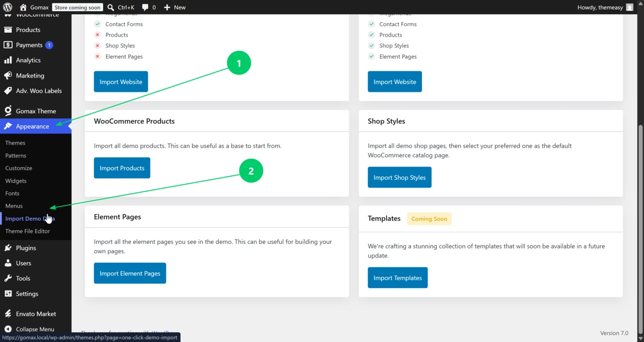Viewport: 644px width, 342px height.
Task: Open Customize submenu item
Action: 19,168
